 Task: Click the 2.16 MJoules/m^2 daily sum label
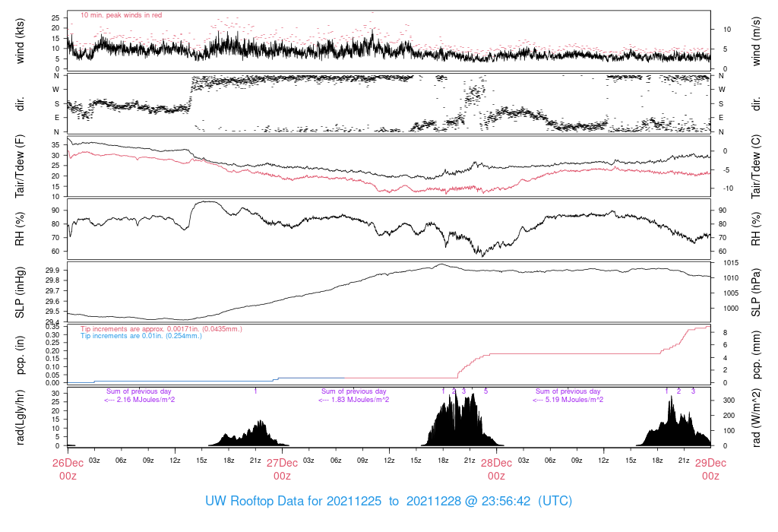click(x=140, y=399)
